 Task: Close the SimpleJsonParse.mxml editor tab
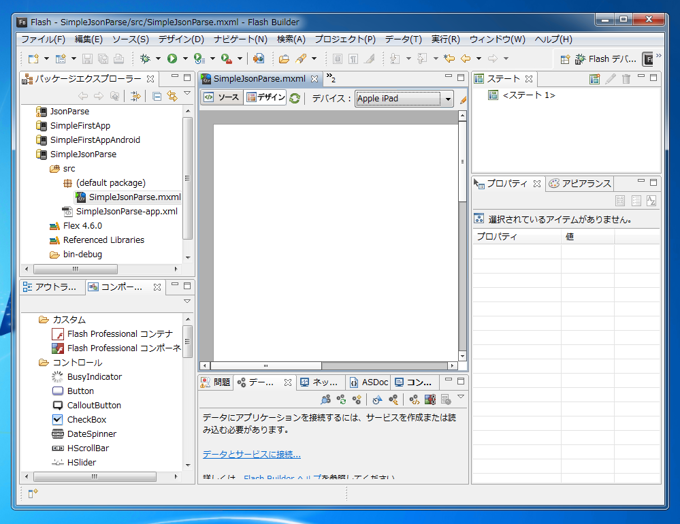(314, 79)
